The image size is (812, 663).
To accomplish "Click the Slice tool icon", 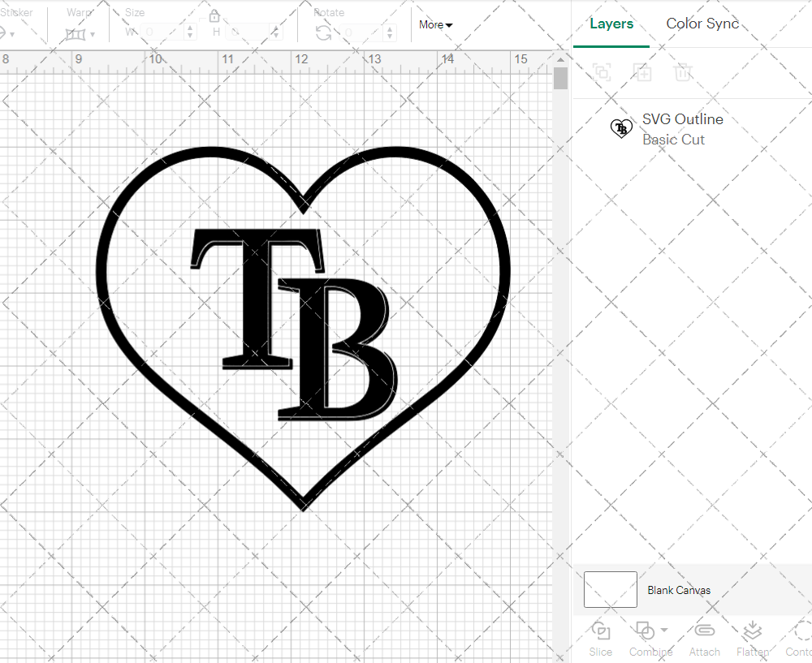I will [x=601, y=631].
